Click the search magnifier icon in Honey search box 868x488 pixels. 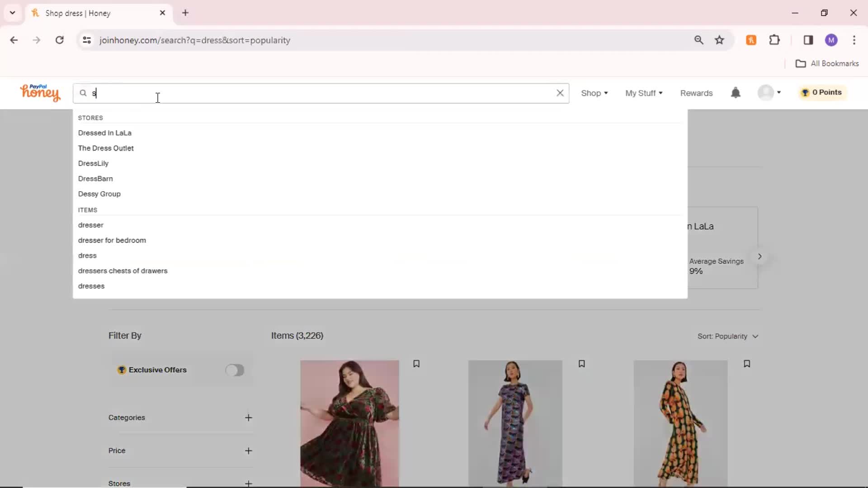[83, 93]
